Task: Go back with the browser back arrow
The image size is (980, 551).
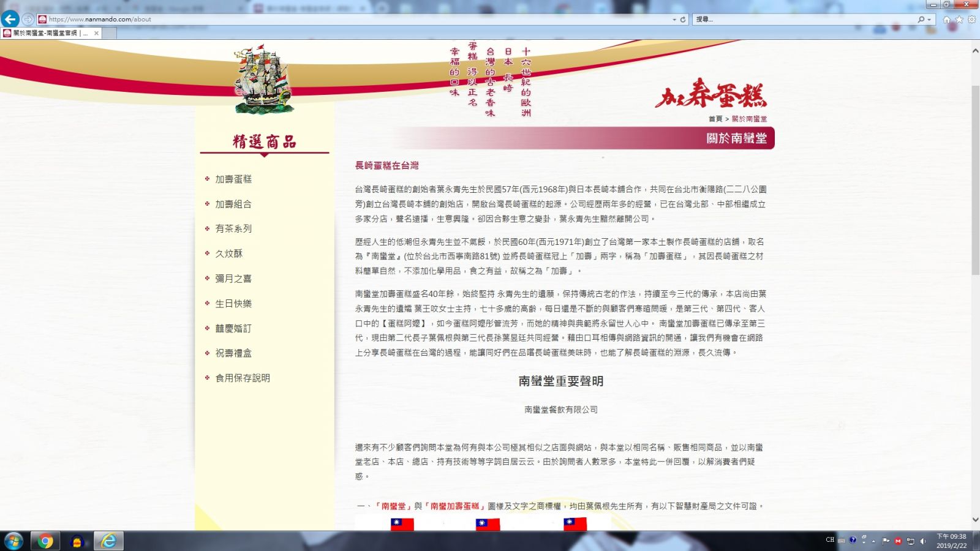Action: (x=10, y=19)
